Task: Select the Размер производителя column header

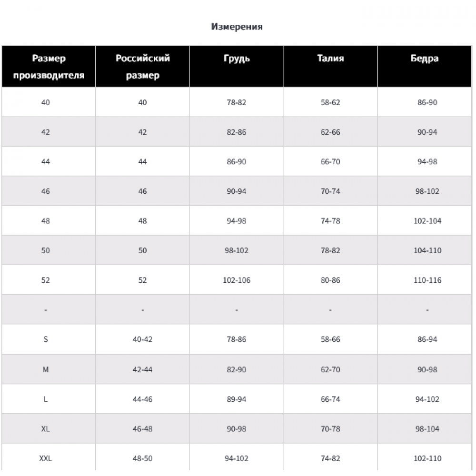Action: (x=49, y=67)
